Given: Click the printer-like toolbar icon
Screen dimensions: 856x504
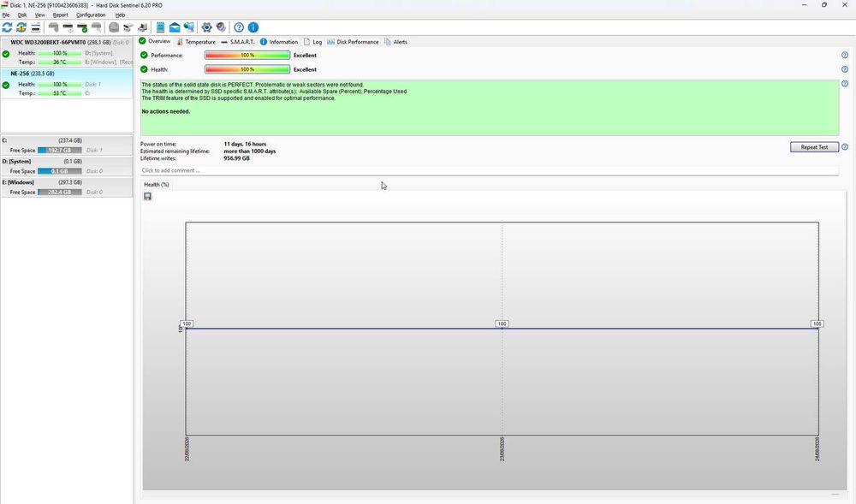Looking at the screenshot, I should pos(142,27).
